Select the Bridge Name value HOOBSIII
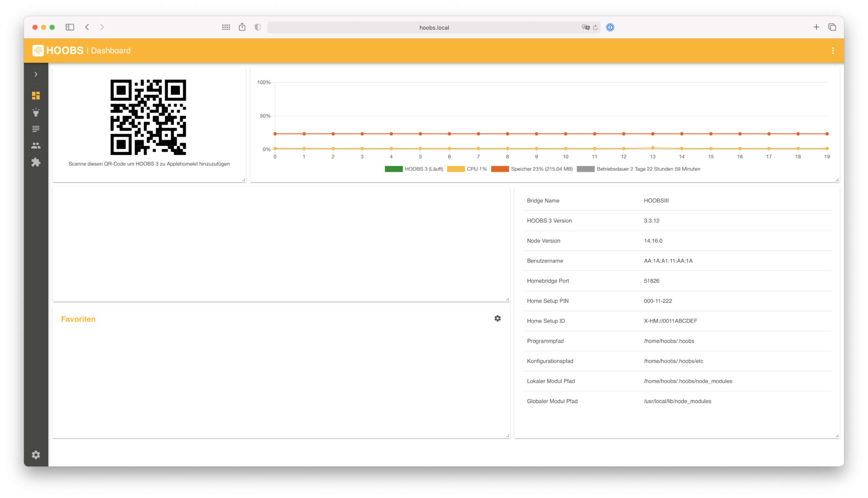The height and width of the screenshot is (498, 868). (656, 200)
